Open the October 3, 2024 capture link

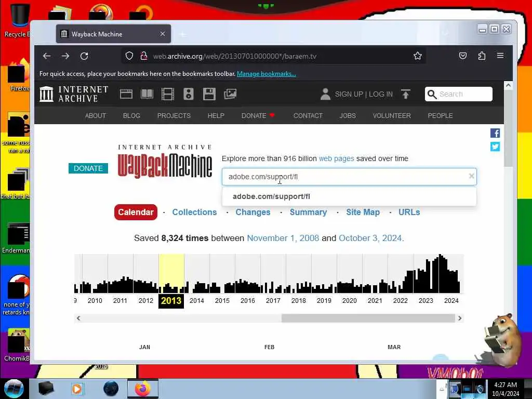point(370,238)
